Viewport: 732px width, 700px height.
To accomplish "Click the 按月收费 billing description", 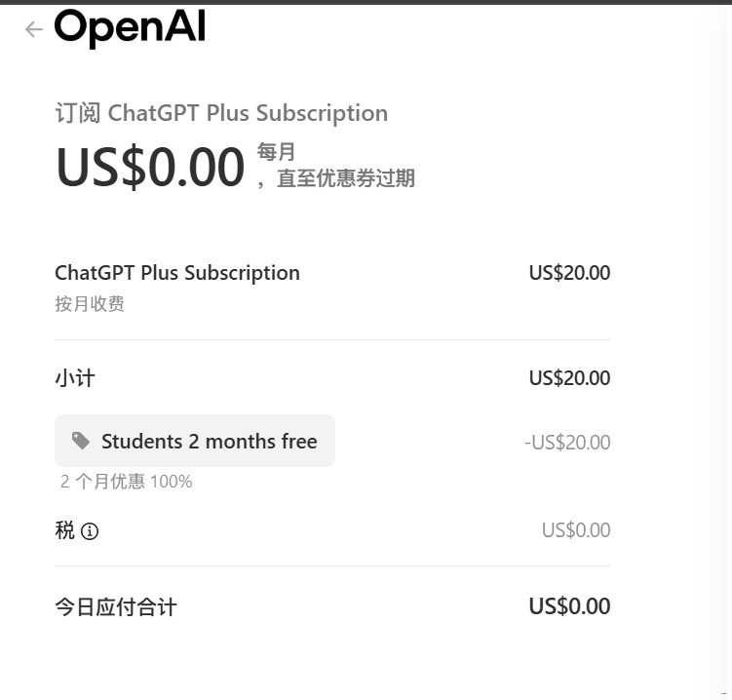I will pos(90,304).
